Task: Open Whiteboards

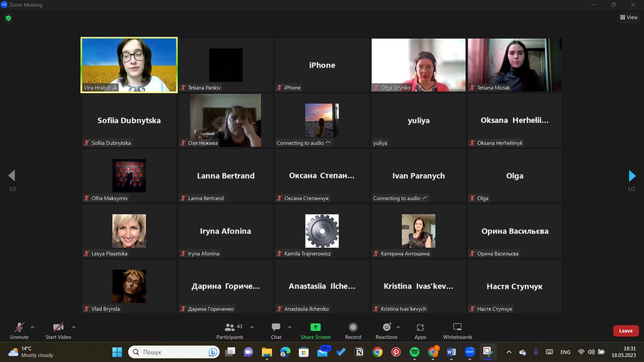Action: tap(457, 331)
